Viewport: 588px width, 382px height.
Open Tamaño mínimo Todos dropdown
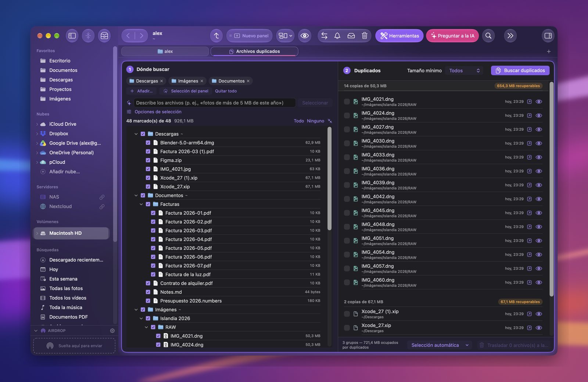click(x=465, y=71)
